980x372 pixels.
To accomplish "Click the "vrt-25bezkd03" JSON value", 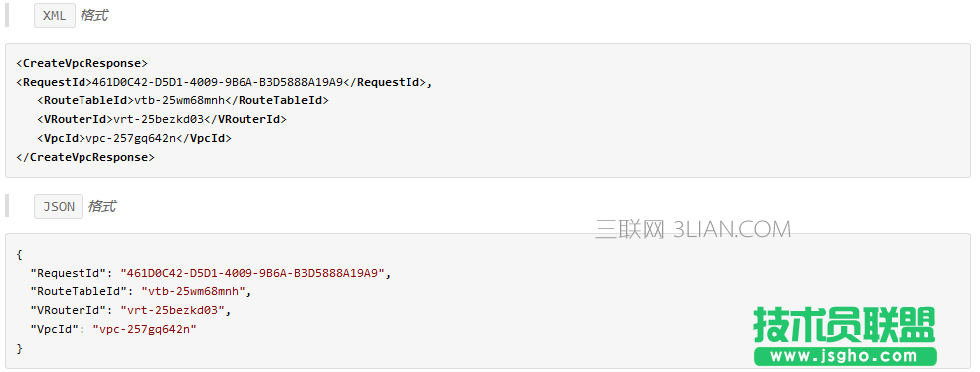I will coord(173,310).
